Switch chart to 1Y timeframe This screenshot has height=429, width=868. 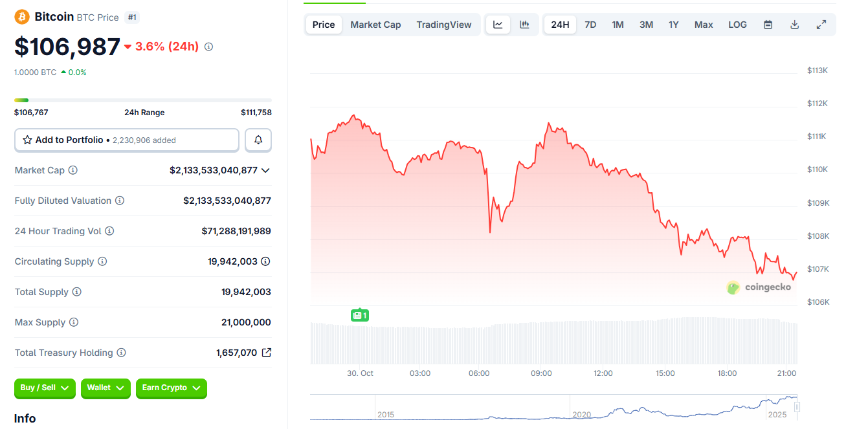673,24
